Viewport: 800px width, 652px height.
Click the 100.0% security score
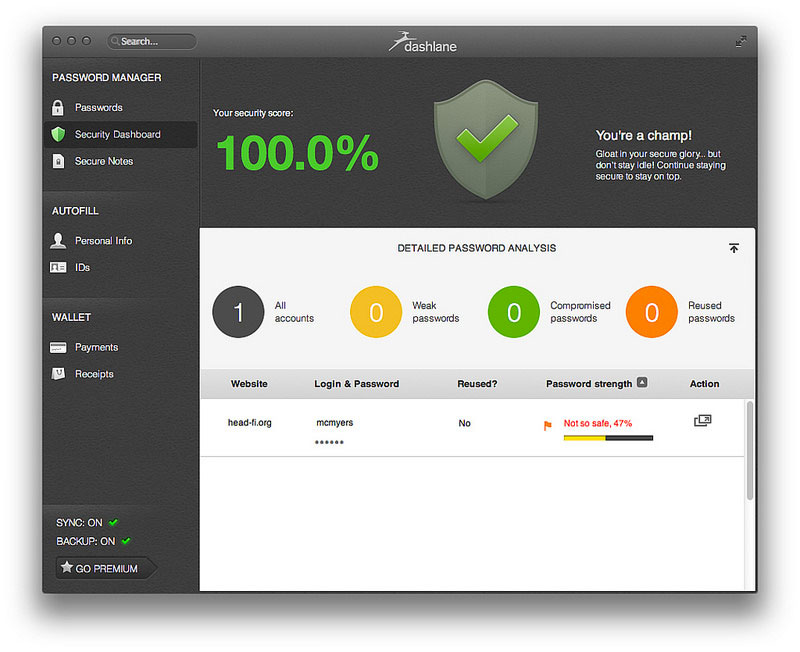pos(297,153)
